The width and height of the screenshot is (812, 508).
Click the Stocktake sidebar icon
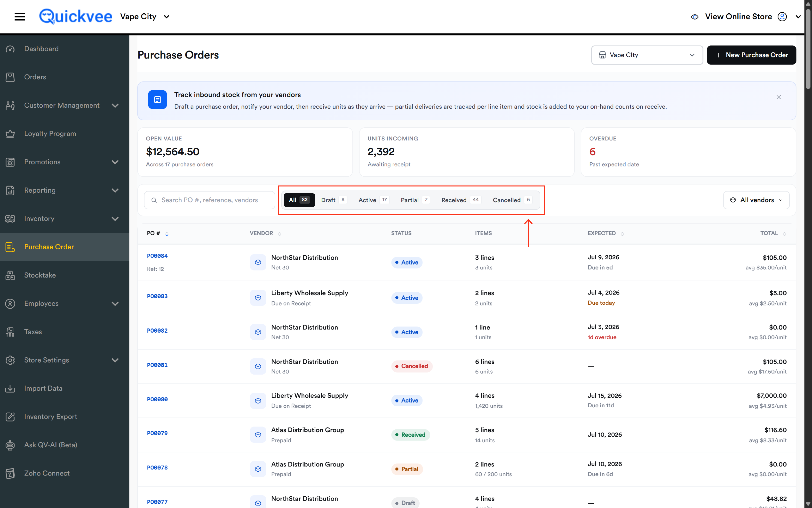pos(10,275)
